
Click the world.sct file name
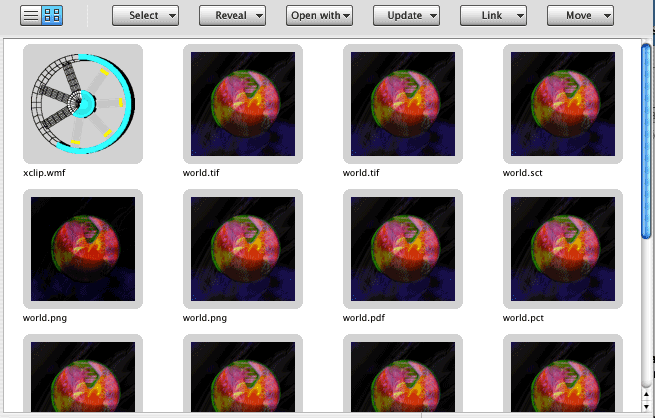click(523, 173)
